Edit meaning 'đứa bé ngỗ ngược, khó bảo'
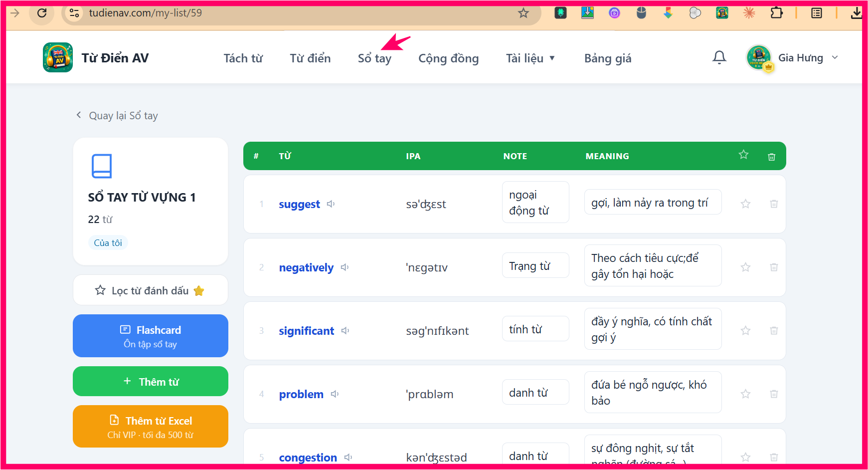Screen dimensions: 868x470 coord(653,392)
